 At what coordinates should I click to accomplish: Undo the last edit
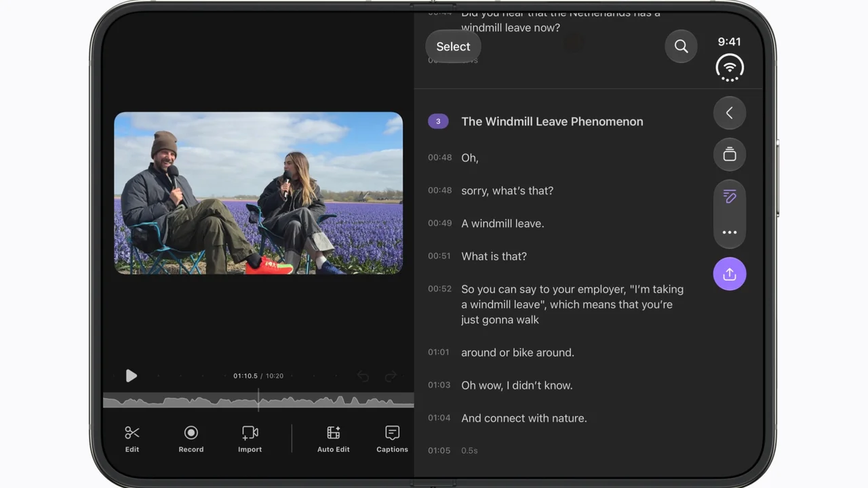point(363,376)
